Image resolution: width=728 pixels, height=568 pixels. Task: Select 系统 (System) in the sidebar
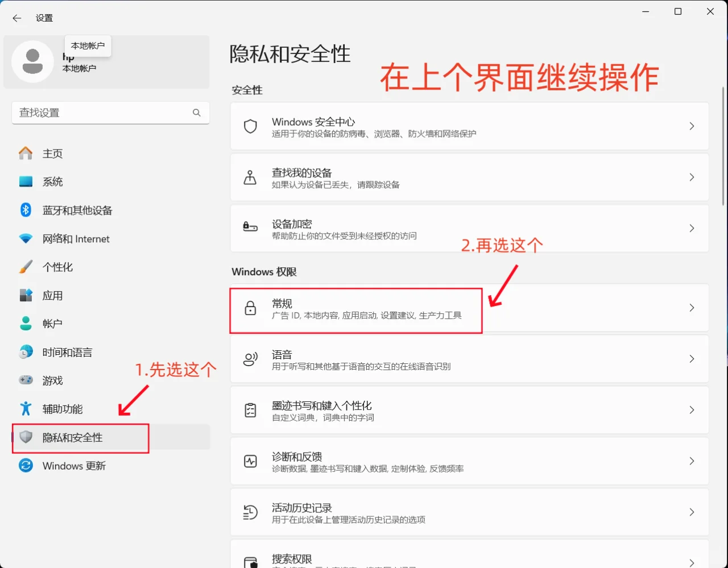(53, 181)
